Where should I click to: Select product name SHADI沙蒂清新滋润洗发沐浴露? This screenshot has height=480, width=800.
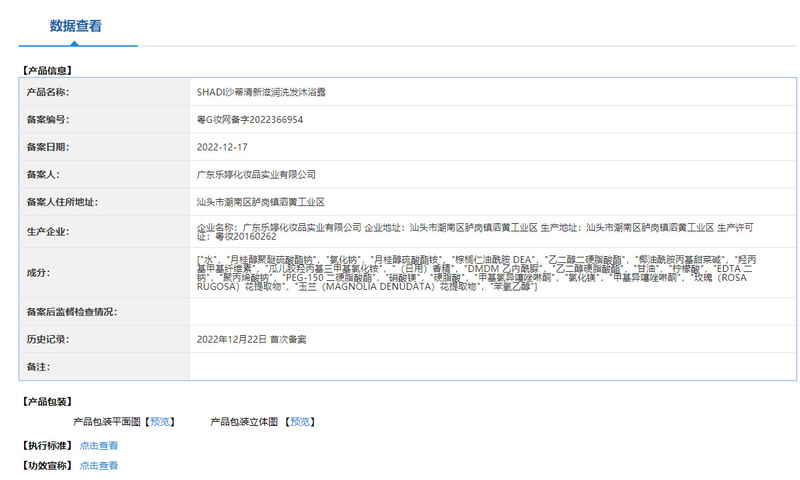point(261,92)
